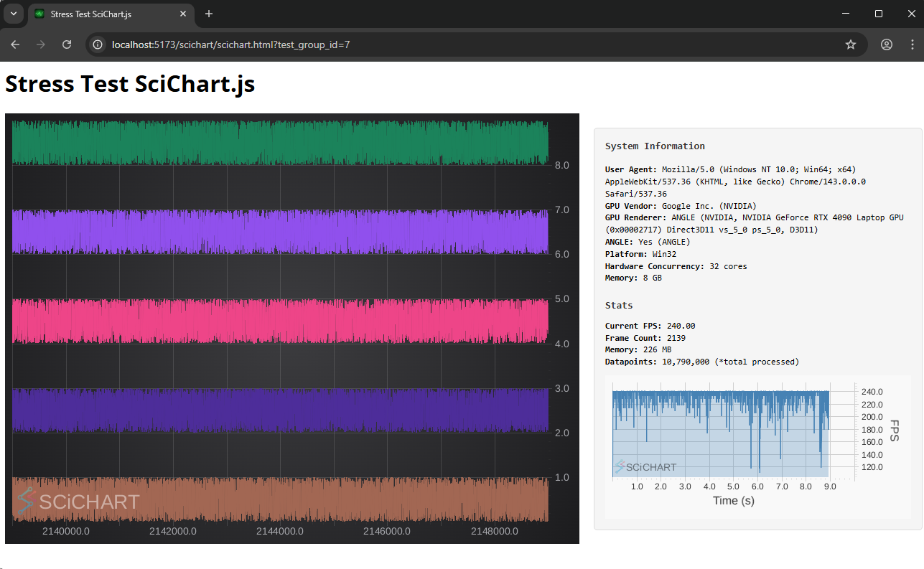Click the 2144000.0 x-axis label
The height and width of the screenshot is (569, 924).
[x=279, y=532]
